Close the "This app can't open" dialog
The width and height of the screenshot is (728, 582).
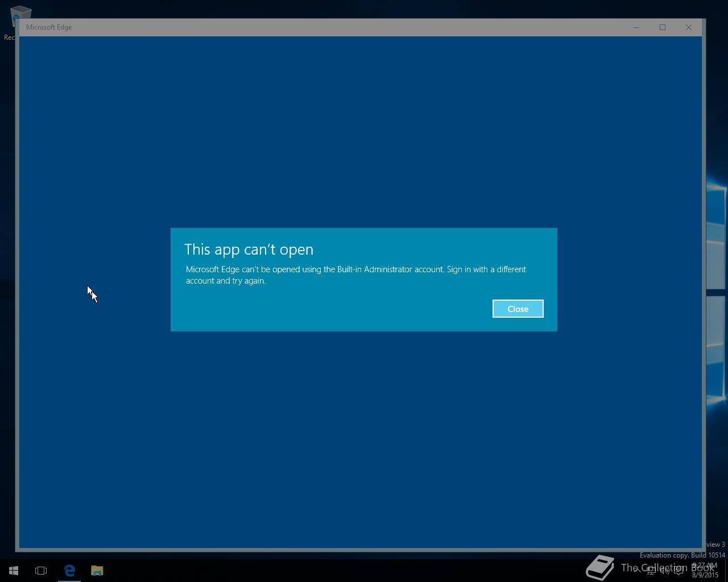(518, 309)
